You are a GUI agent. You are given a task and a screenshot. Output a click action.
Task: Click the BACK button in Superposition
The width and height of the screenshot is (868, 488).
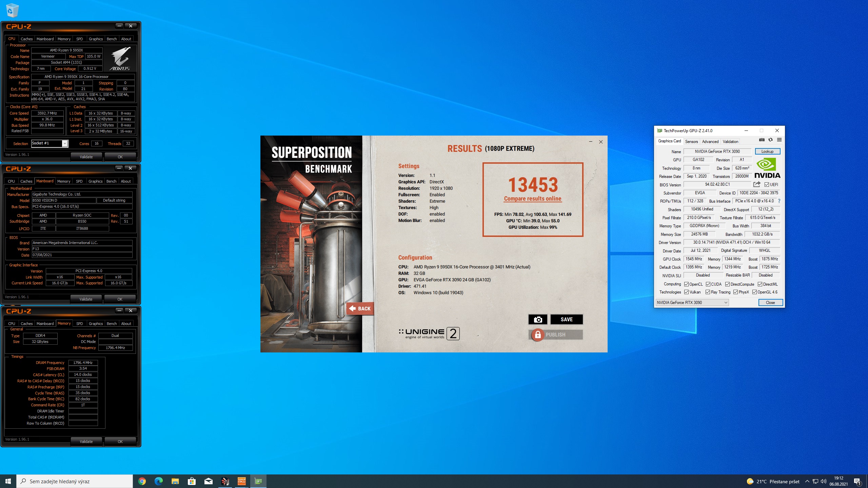coord(360,308)
